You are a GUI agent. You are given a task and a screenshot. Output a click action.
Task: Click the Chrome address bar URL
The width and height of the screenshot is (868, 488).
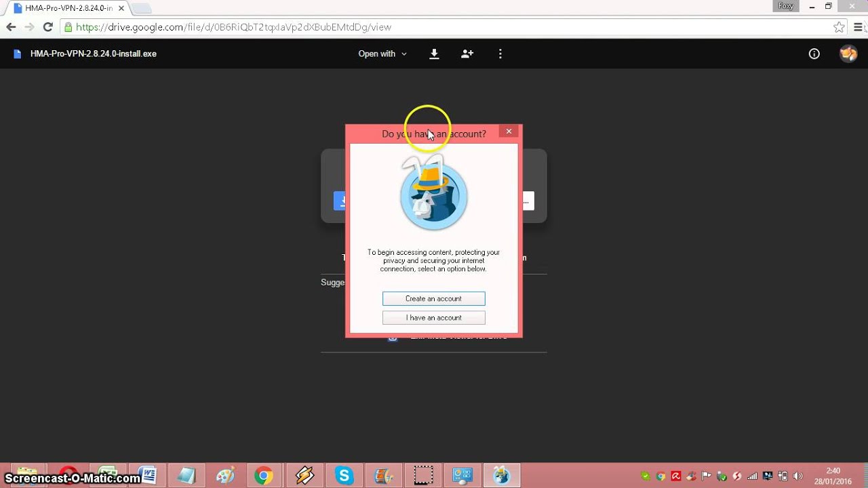point(233,27)
